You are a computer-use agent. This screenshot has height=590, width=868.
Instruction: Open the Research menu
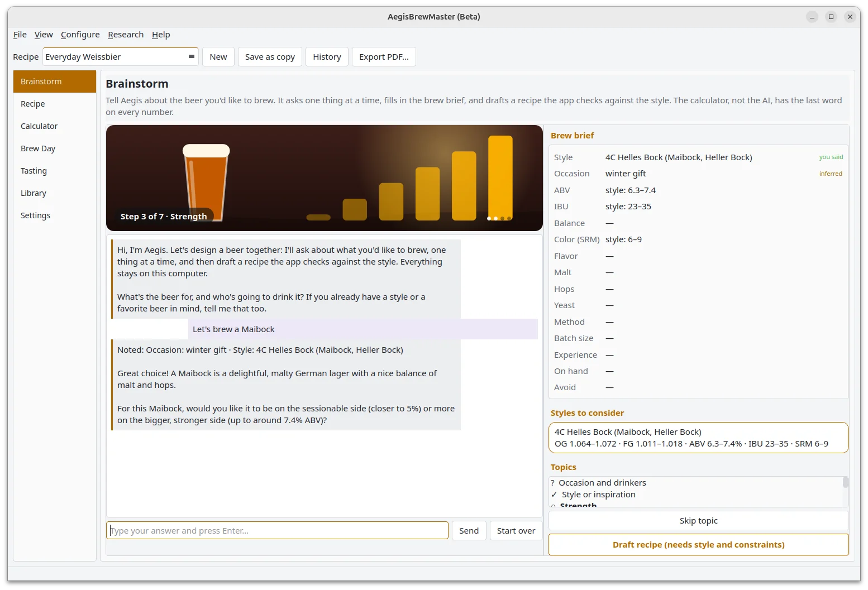pyautogui.click(x=126, y=35)
